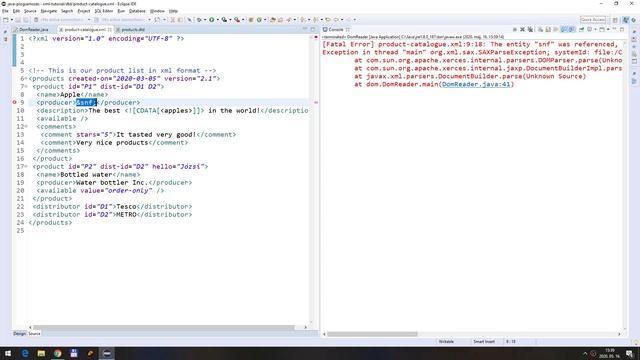
Task: Open the Database menu
Action: pos(137,11)
